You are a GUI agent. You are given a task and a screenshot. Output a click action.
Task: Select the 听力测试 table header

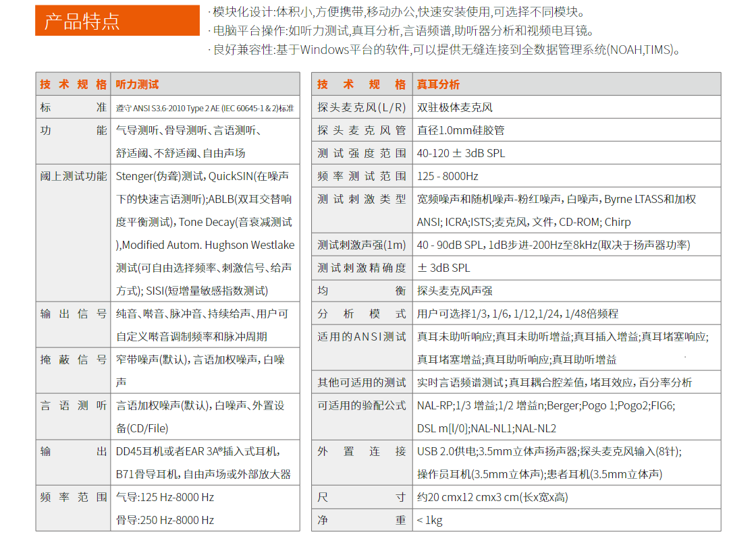click(x=137, y=85)
